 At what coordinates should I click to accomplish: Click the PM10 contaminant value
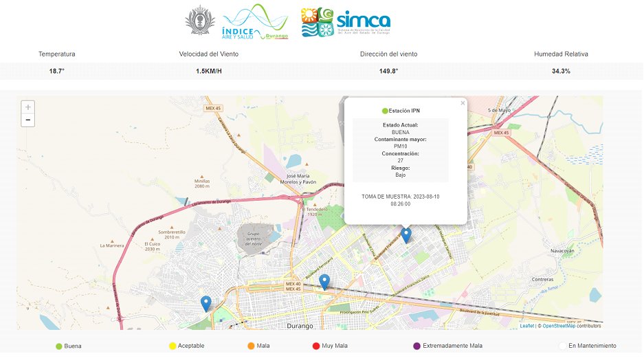pos(401,146)
